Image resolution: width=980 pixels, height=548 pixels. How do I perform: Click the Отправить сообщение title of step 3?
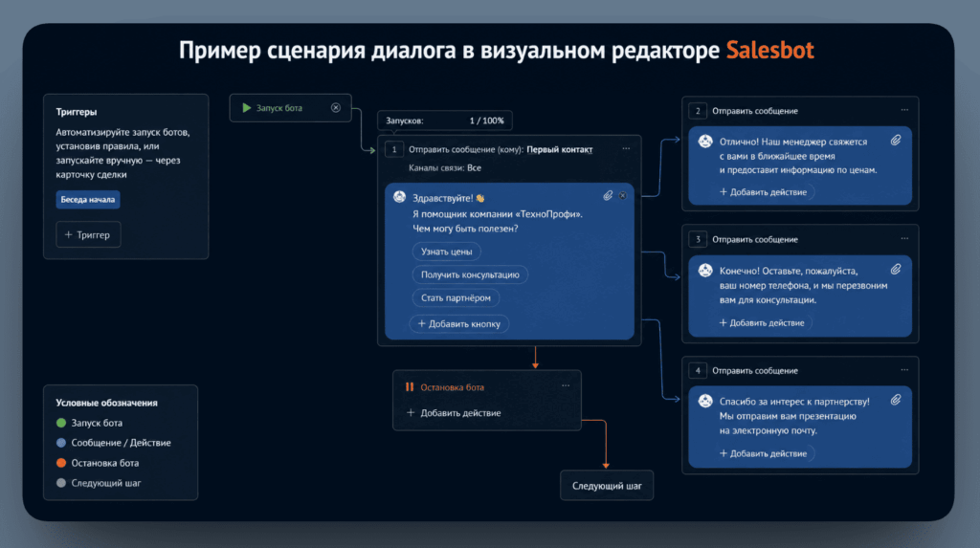tap(755, 239)
